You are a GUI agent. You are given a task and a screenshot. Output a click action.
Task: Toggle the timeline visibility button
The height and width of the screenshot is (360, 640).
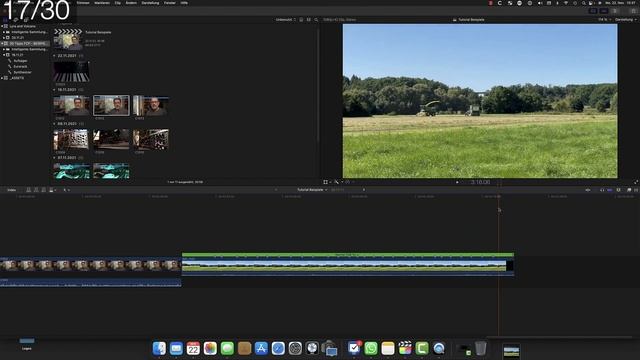coord(604,11)
